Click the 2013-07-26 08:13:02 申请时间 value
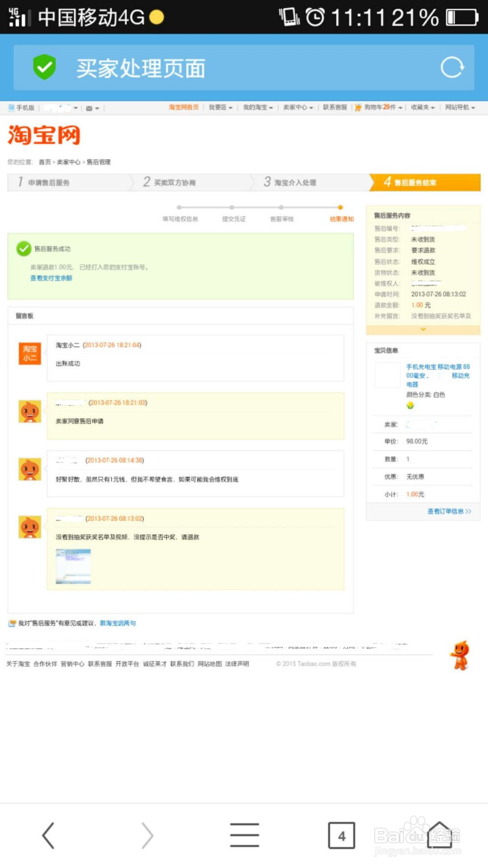Screen dimensions: 488x868 coord(438,294)
